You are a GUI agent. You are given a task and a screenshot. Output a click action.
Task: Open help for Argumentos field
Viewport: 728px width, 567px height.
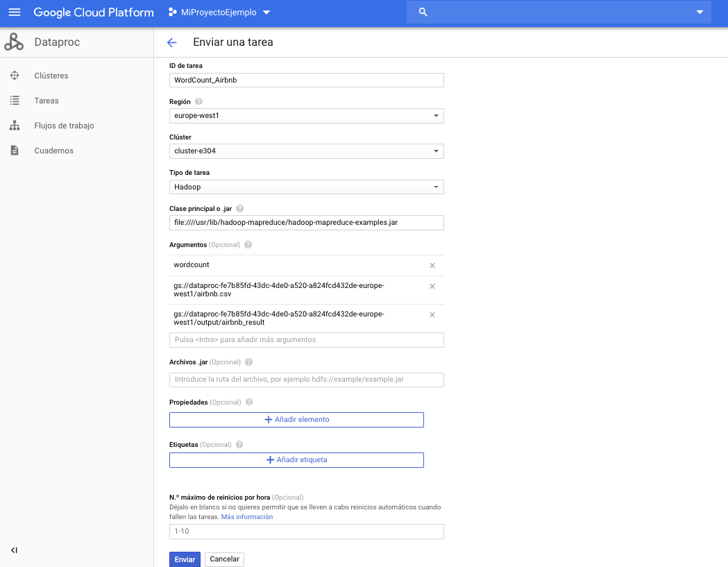tap(248, 245)
